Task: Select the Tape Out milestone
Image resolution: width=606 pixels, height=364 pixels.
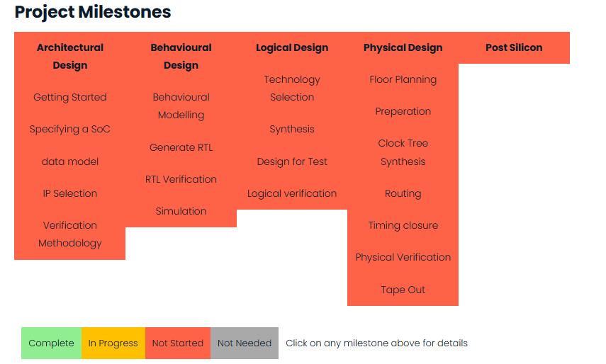Action: pos(403,290)
